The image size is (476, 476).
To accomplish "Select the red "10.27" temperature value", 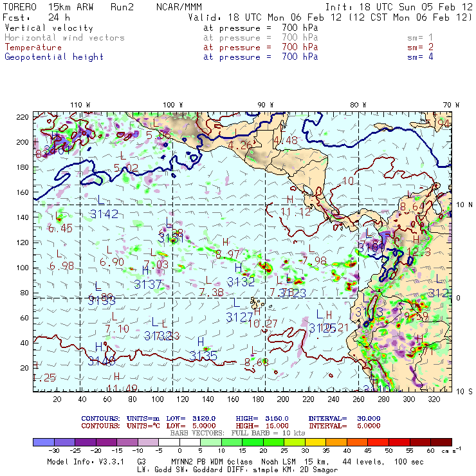I will 262,324.
